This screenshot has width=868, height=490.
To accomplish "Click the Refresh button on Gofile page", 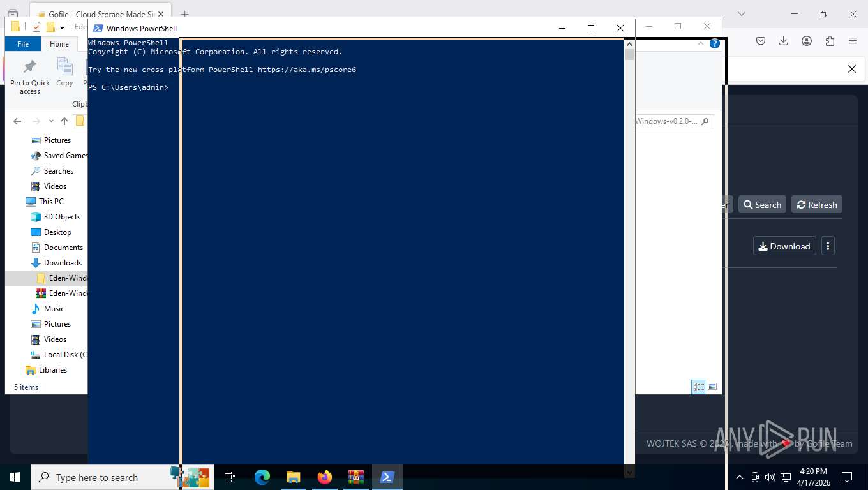I will coord(817,205).
